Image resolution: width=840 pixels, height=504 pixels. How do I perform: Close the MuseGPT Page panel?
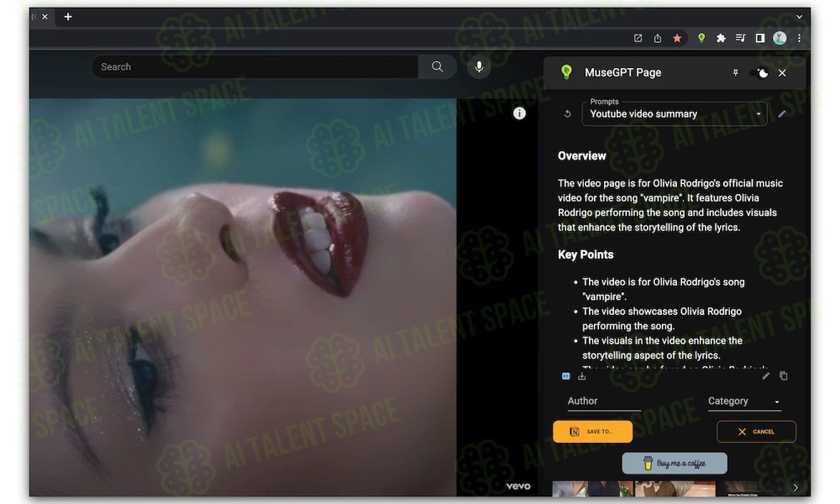tap(782, 73)
